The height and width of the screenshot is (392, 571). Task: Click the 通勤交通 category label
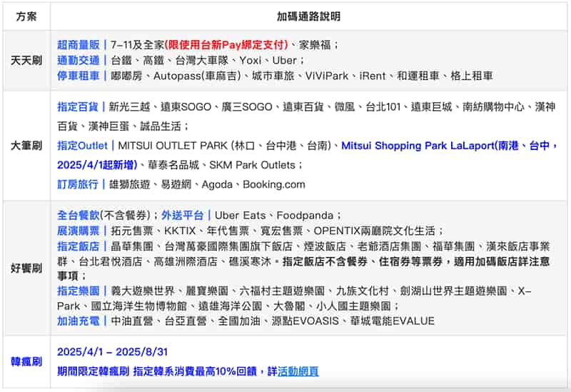point(79,60)
